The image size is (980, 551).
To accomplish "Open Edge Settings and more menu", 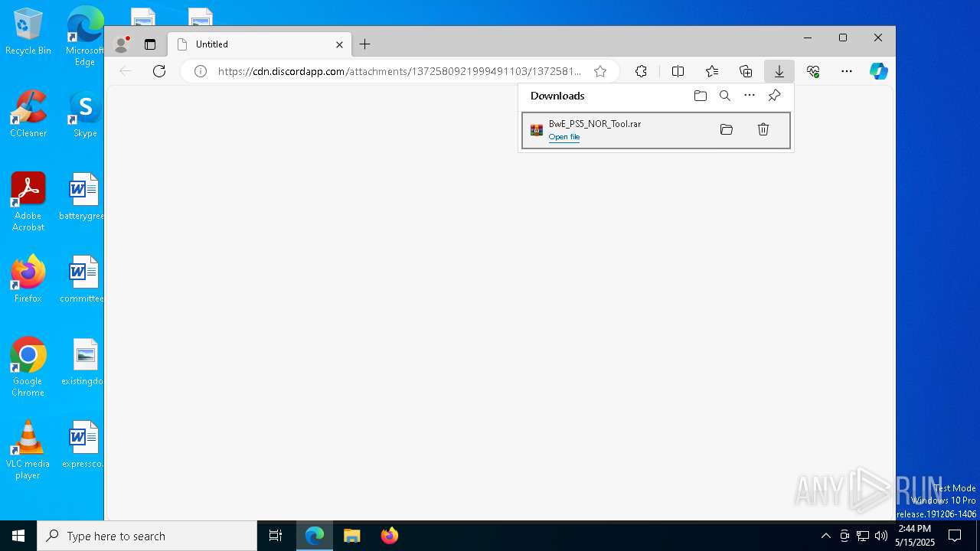I will [847, 71].
